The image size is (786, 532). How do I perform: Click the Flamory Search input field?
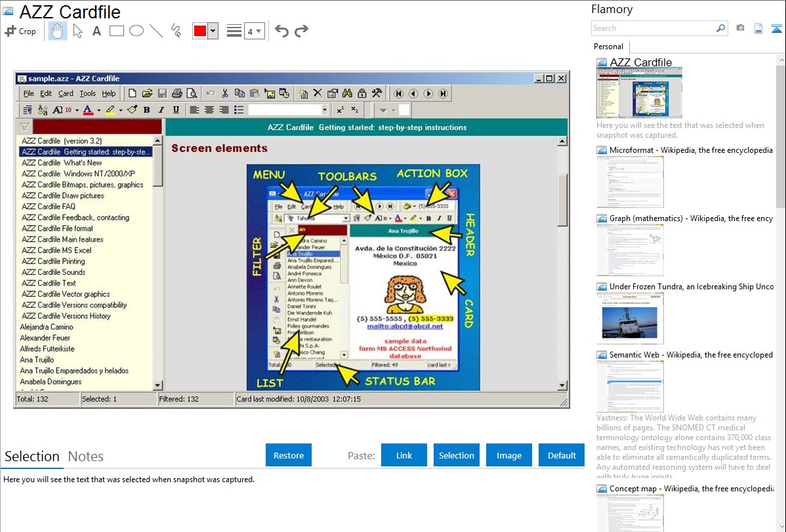(x=653, y=28)
